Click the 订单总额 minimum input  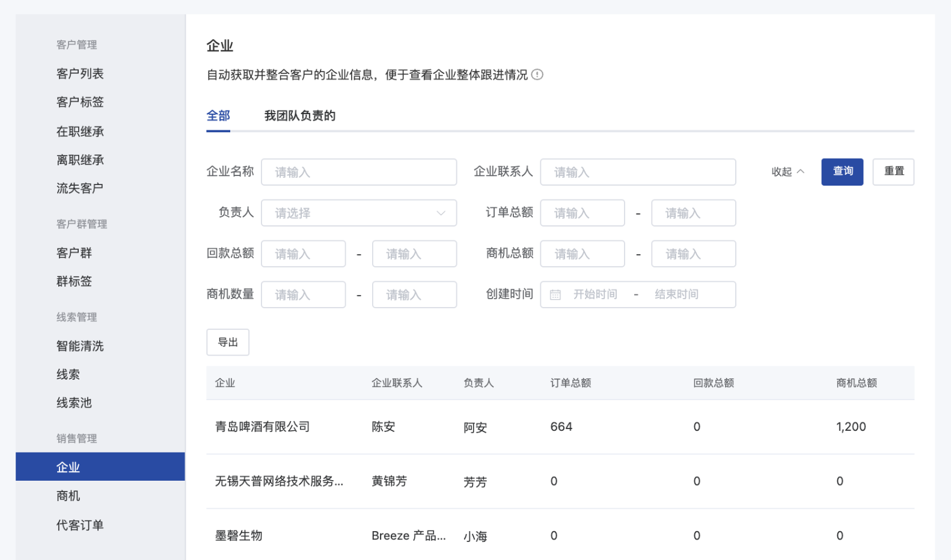583,213
